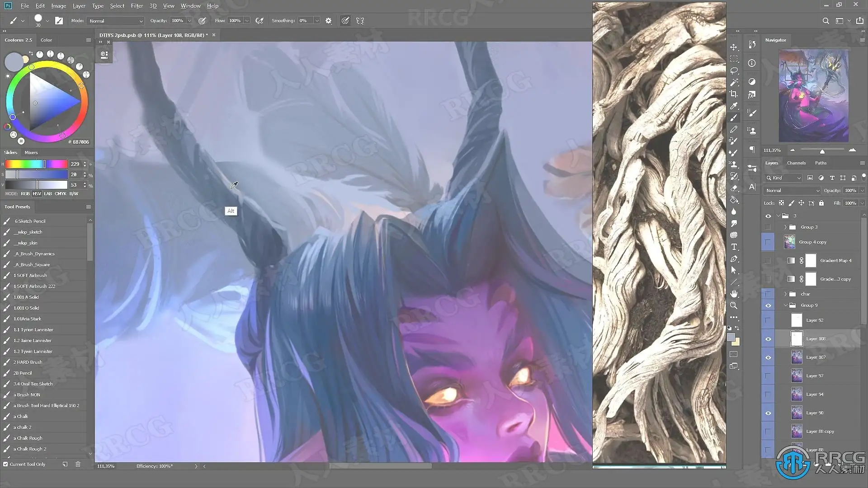Select the Zoom tool in toolbar
This screenshot has width=868, height=488.
(734, 305)
